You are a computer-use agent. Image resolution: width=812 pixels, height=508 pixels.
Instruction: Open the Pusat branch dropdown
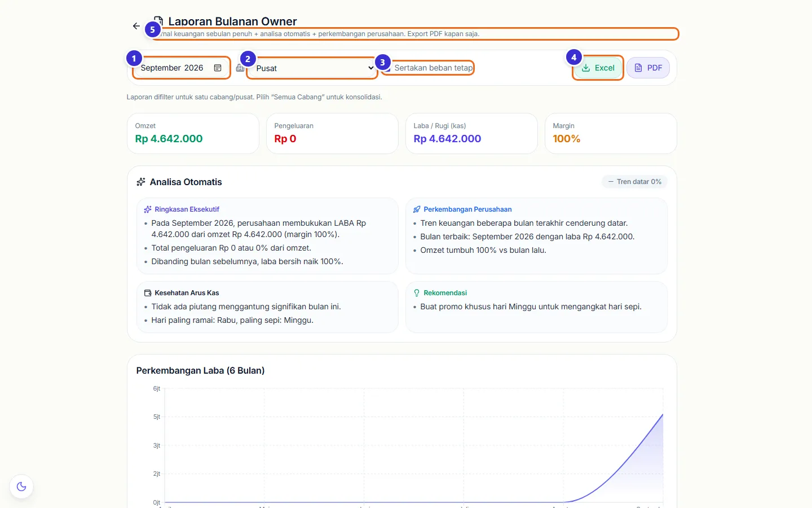312,68
